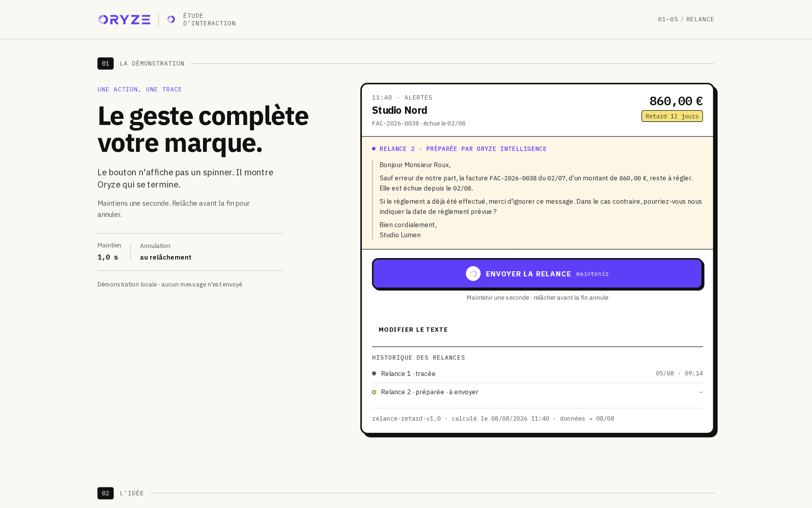The image size is (812, 508).
Task: Click the Le geste complète votre marque headline
Action: click(x=203, y=130)
